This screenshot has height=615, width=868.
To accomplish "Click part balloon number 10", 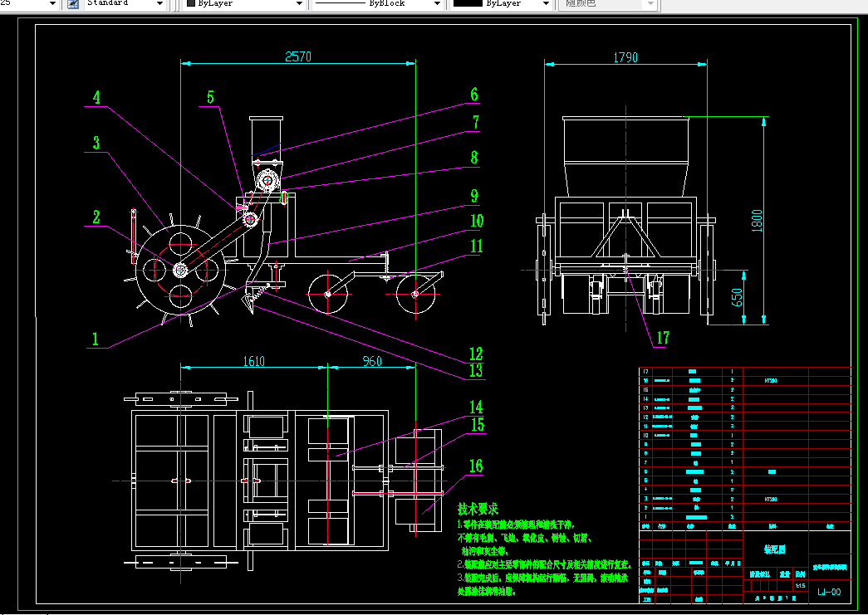I will (x=477, y=222).
